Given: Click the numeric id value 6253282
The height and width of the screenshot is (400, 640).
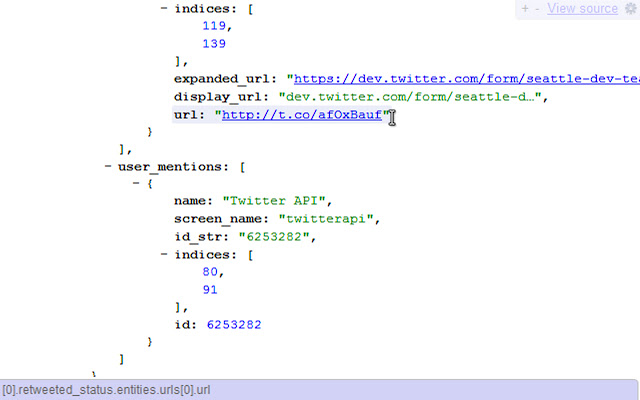Looking at the screenshot, I should point(235,324).
